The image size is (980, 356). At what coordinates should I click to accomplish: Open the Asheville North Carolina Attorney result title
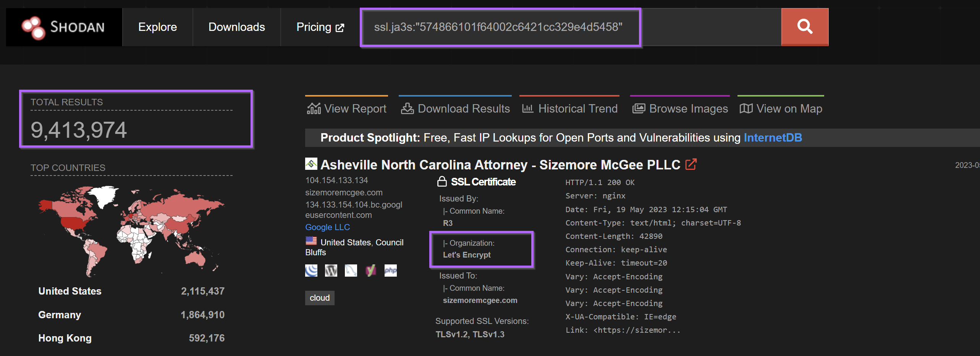pos(500,164)
